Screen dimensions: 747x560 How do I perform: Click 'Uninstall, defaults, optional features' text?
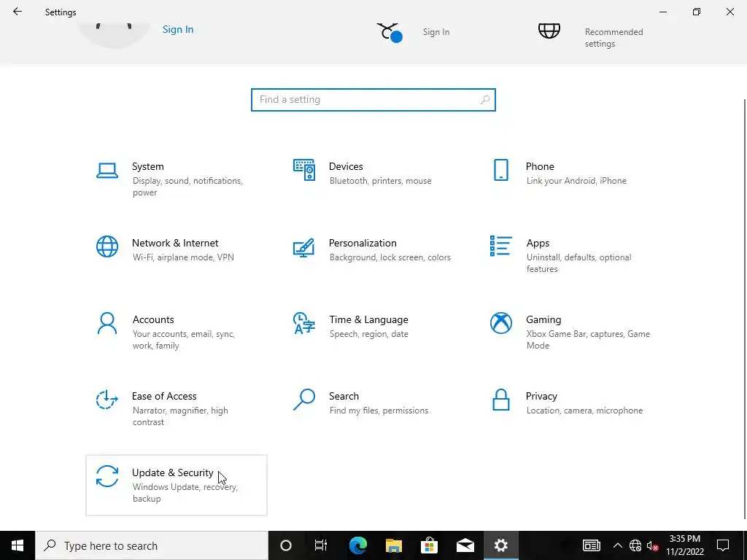(x=578, y=263)
